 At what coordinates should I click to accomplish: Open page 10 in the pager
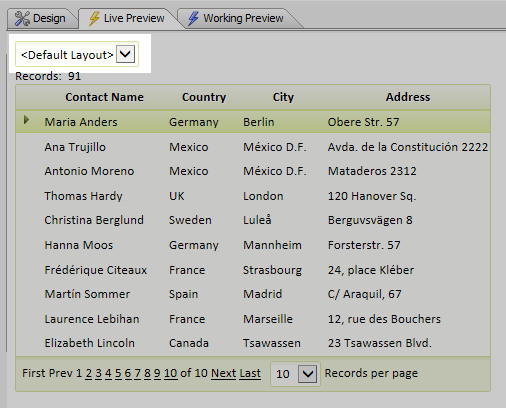tap(170, 373)
